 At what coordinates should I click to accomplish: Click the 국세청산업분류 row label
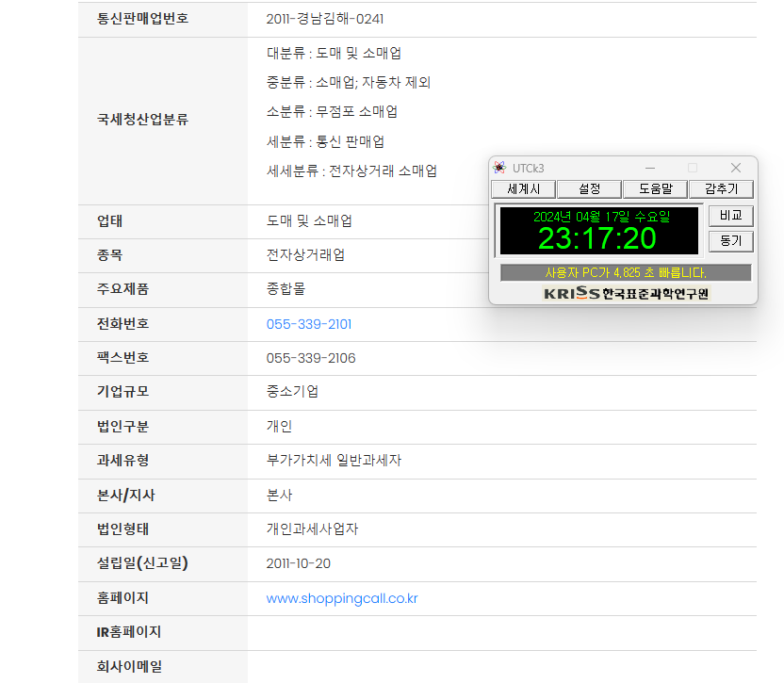pyautogui.click(x=142, y=120)
